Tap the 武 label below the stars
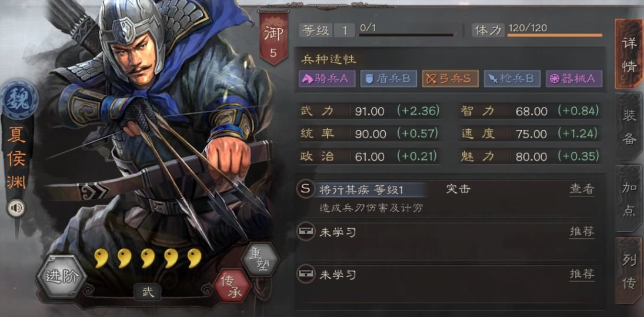644x317 pixels. (148, 292)
